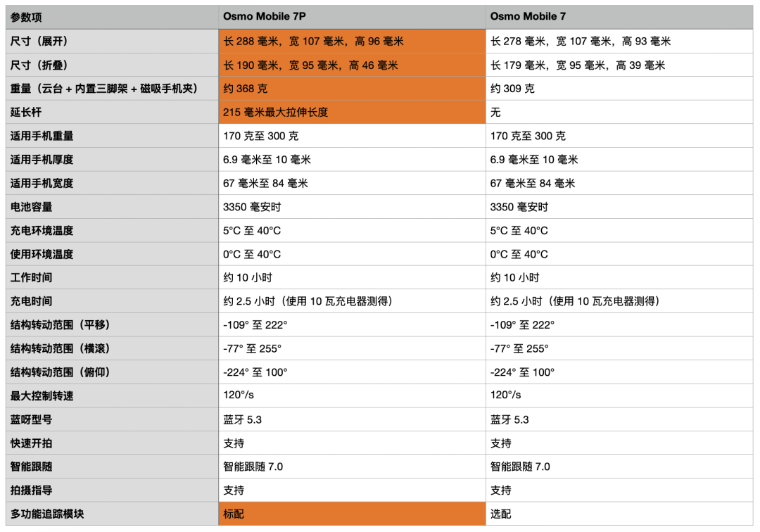
Task: Click the cell 长 190 毫米，宽 95 毫米，高 46 毫米
Action: coord(352,65)
